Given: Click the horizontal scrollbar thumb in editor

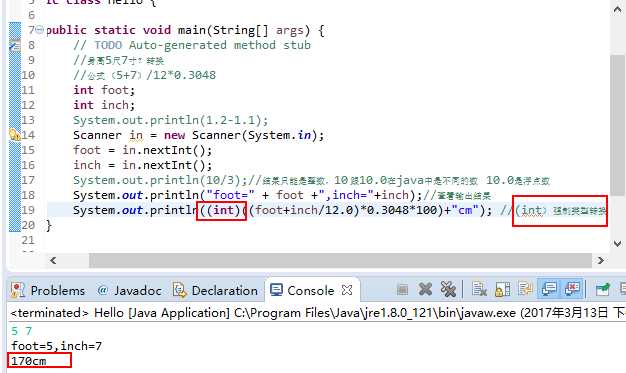Looking at the screenshot, I should coord(340,260).
